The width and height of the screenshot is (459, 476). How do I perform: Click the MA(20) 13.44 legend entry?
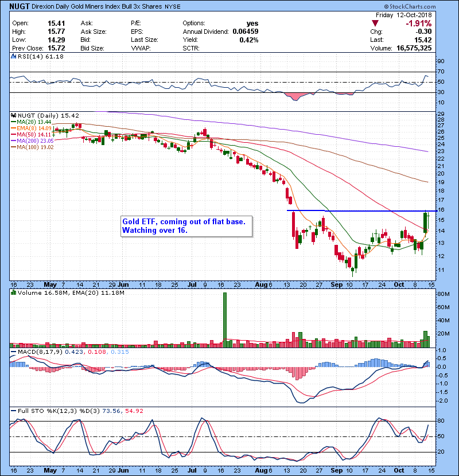[32, 122]
